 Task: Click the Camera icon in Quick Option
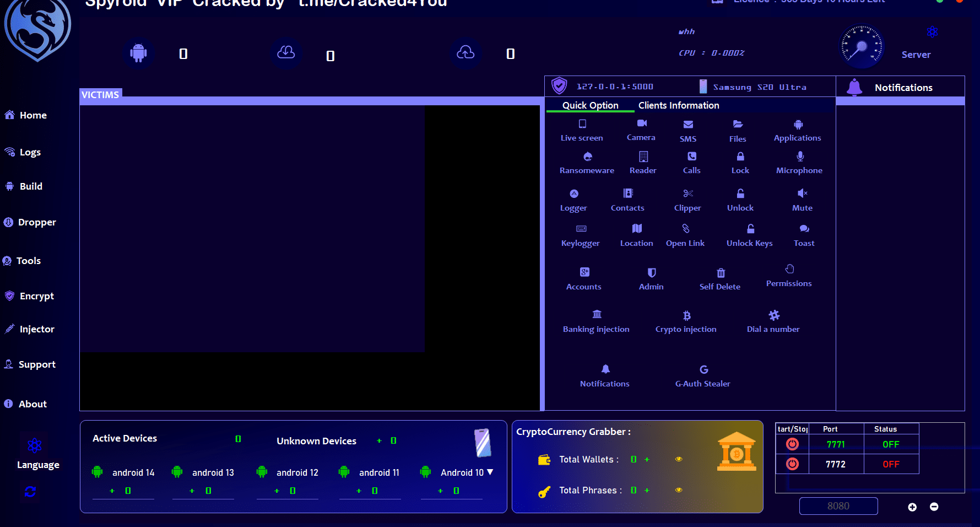coord(642,123)
